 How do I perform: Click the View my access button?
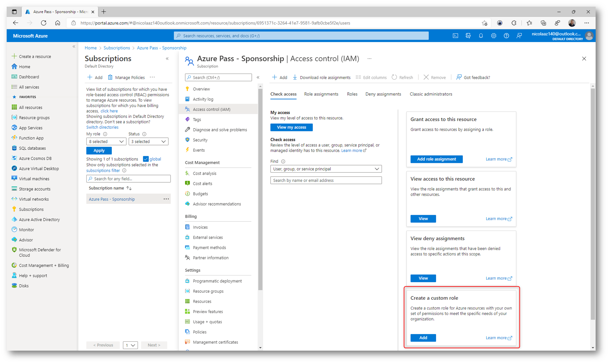[x=291, y=127]
